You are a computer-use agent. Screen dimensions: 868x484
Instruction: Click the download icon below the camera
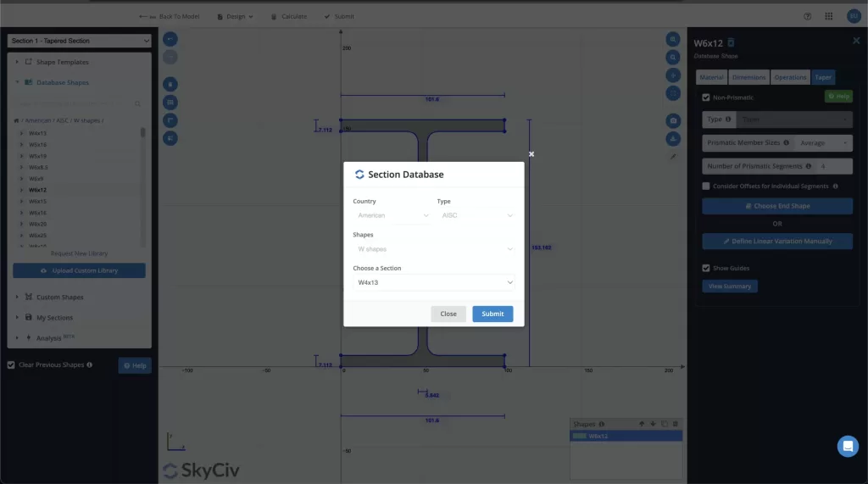(673, 138)
